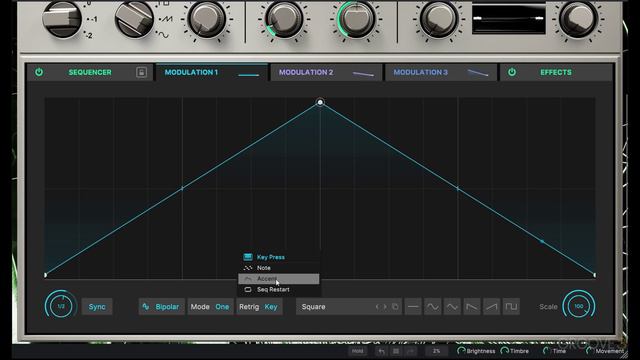Click the Hold button in the bottom bar
This screenshot has width=640, height=360.
[358, 351]
